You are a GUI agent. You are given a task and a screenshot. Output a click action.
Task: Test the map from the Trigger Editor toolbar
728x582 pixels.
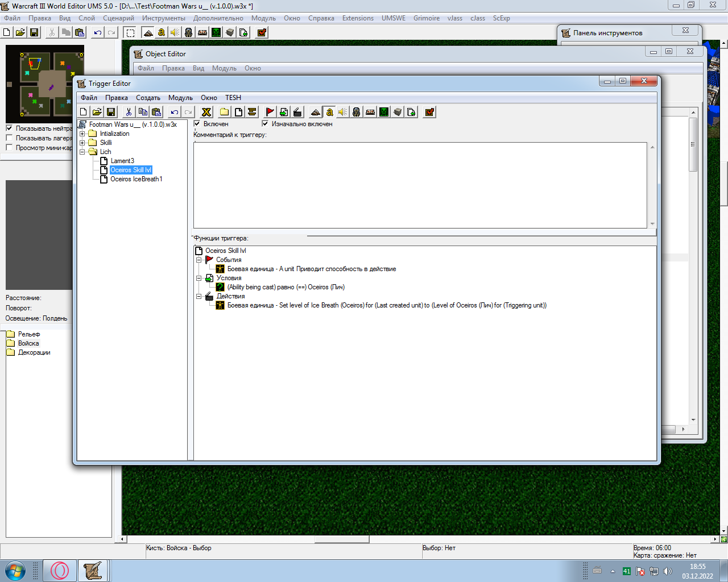(429, 112)
